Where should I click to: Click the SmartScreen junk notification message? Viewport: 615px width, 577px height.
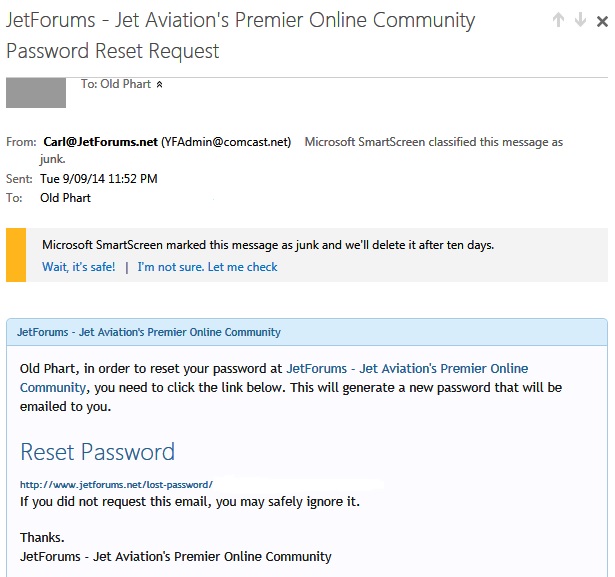coord(268,245)
